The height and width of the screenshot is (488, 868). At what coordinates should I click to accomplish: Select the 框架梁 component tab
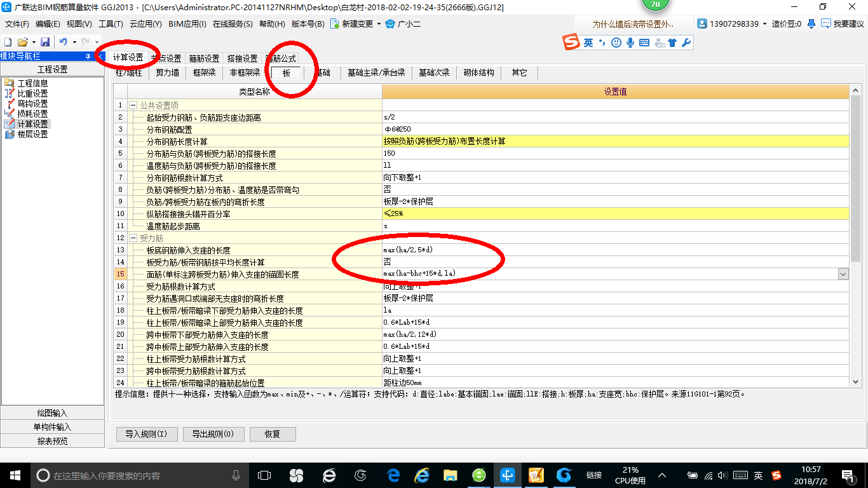click(x=205, y=72)
